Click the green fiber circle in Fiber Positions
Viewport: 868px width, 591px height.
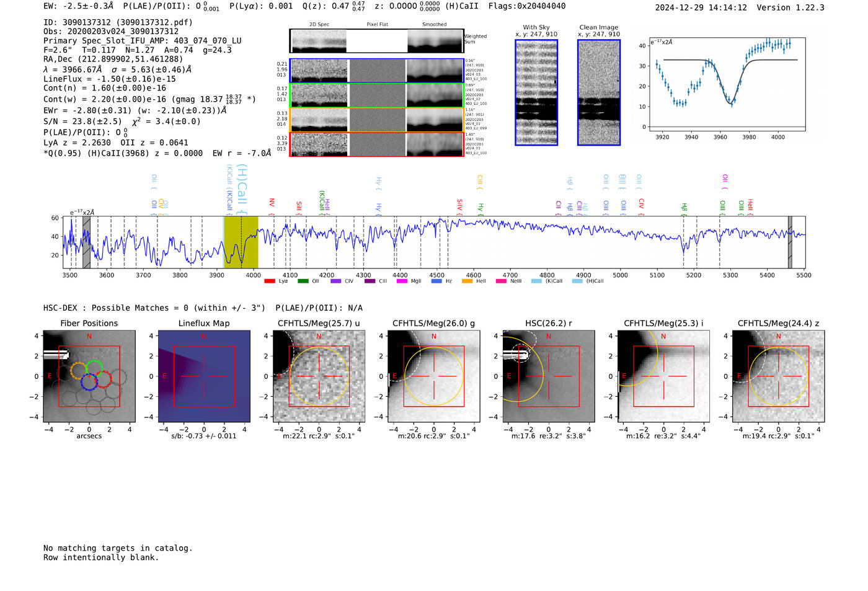click(94, 368)
